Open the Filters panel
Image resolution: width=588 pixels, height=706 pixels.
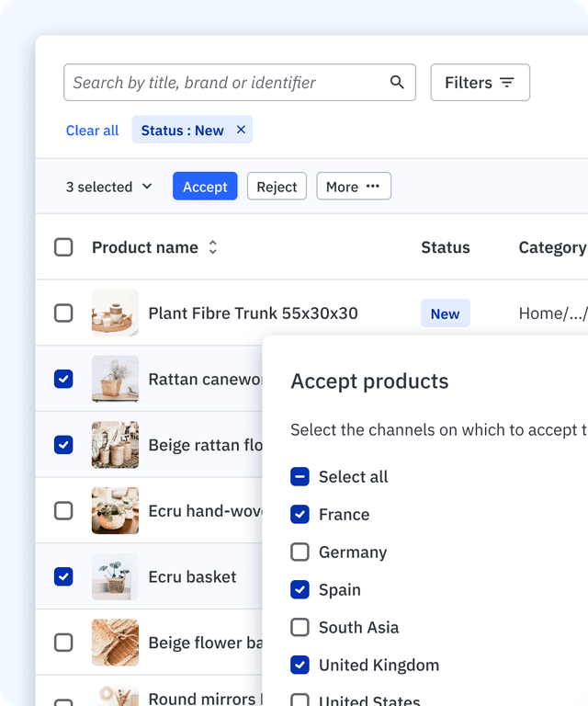click(480, 83)
